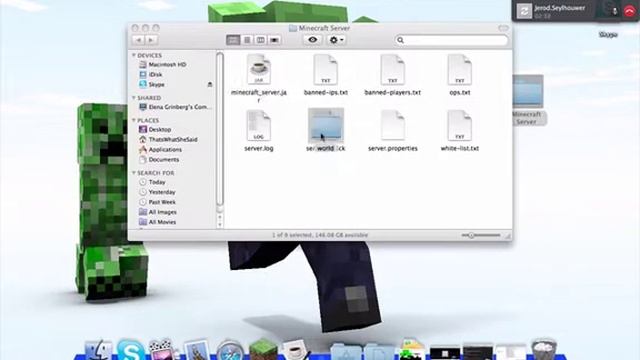The width and height of the screenshot is (640, 360).
Task: Go back in Finder
Action: click(x=138, y=40)
